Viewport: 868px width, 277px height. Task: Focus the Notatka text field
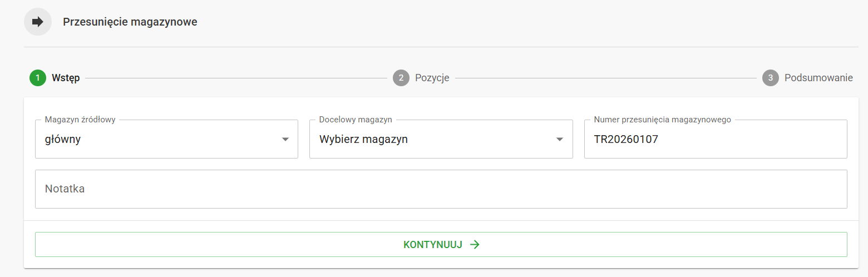click(441, 189)
